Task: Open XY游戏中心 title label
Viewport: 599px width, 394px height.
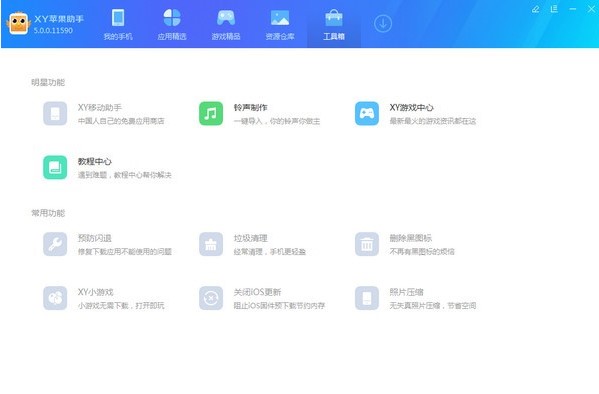Action: pyautogui.click(x=411, y=107)
